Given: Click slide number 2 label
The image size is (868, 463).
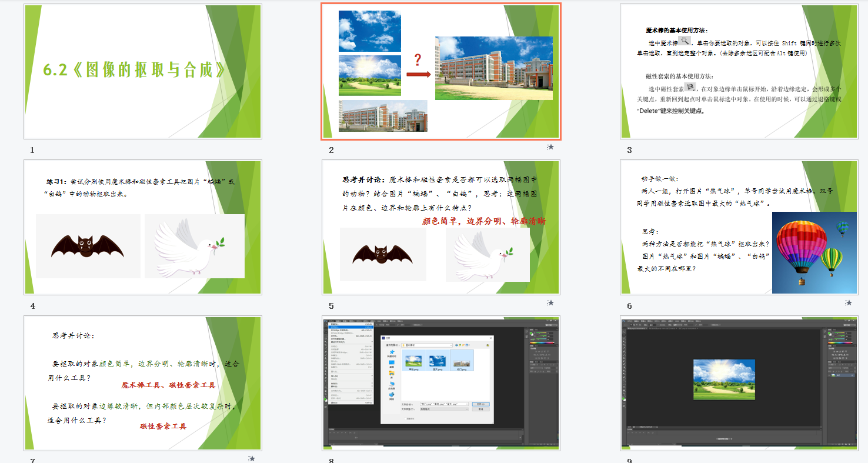Looking at the screenshot, I should 331,151.
